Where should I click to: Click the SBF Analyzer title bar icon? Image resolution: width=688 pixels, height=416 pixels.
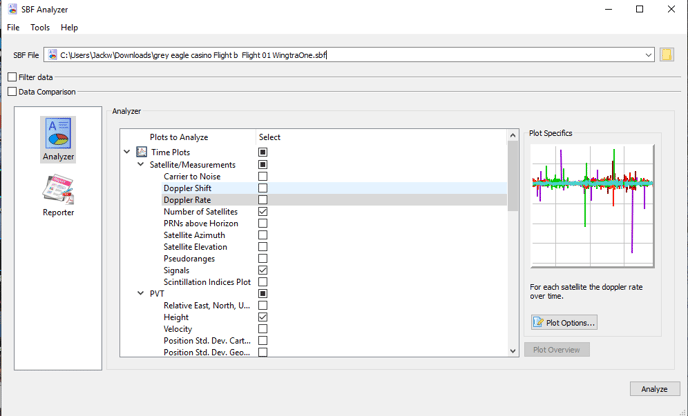pyautogui.click(x=12, y=9)
